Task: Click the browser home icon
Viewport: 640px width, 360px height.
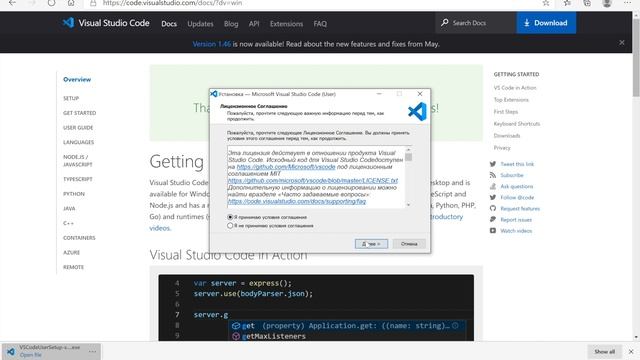Action: point(71,3)
